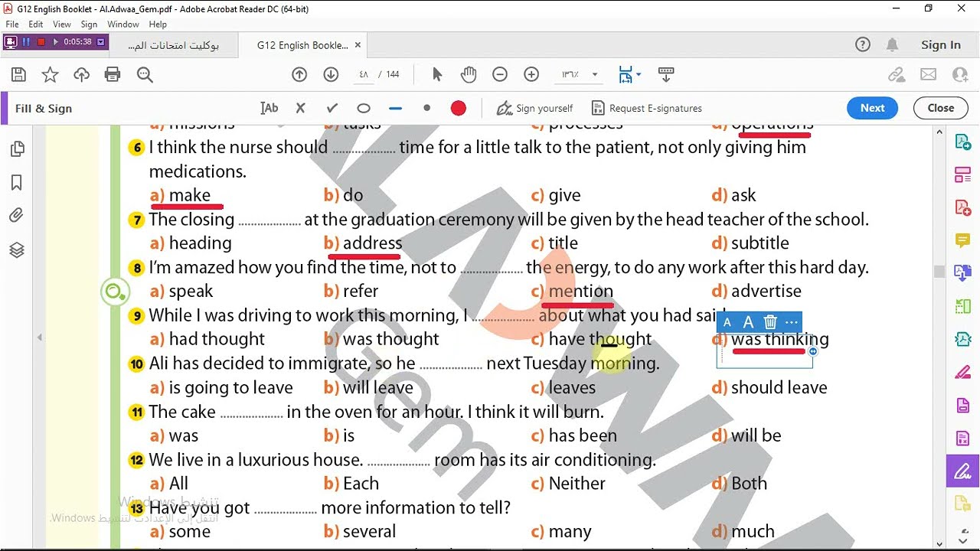Delete annotation with trash icon
Screen dimensions: 980x551
[x=770, y=322]
